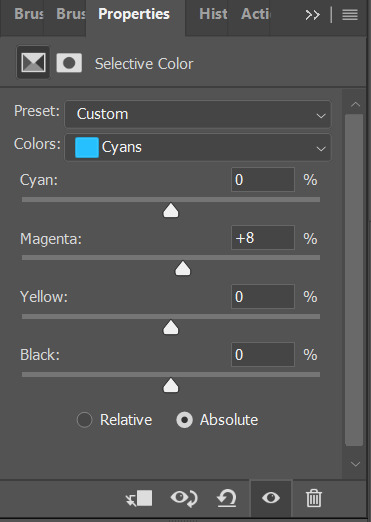The height and width of the screenshot is (522, 371).
Task: Delete this adjustment layer with the trash icon
Action: coord(314,499)
